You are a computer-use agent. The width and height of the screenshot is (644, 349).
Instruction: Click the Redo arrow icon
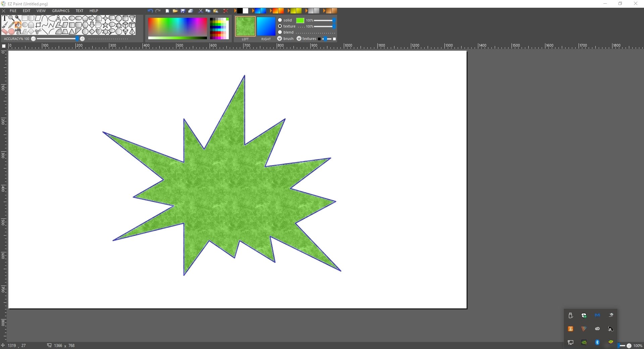(158, 11)
